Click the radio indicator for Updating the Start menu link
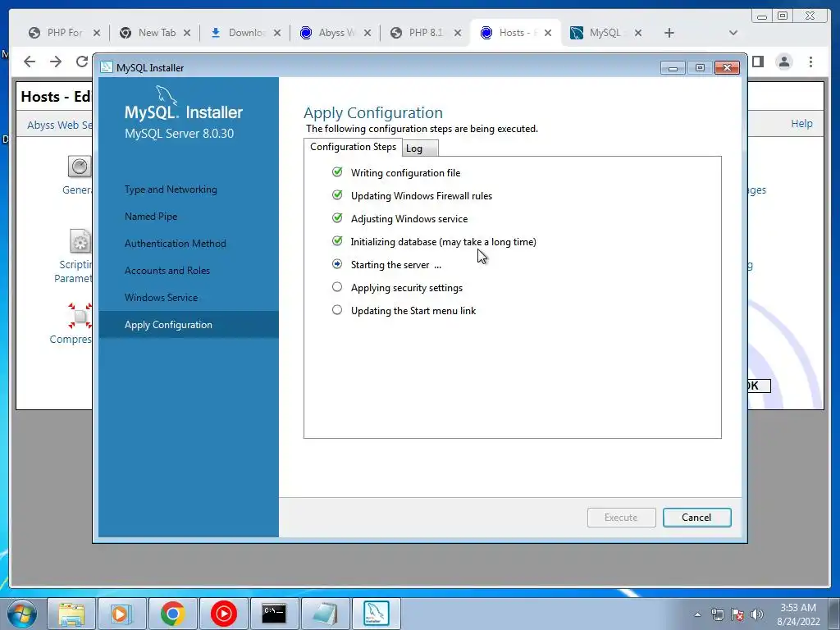 (337, 310)
